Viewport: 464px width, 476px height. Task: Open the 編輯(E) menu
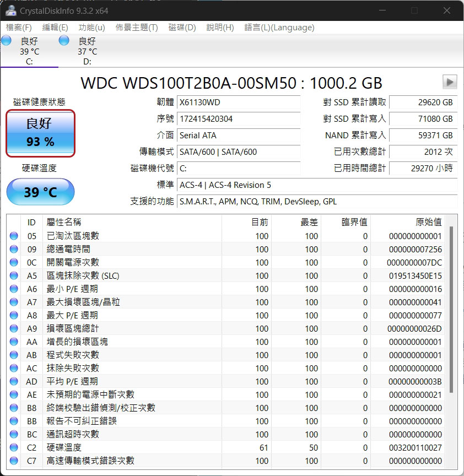[x=55, y=28]
